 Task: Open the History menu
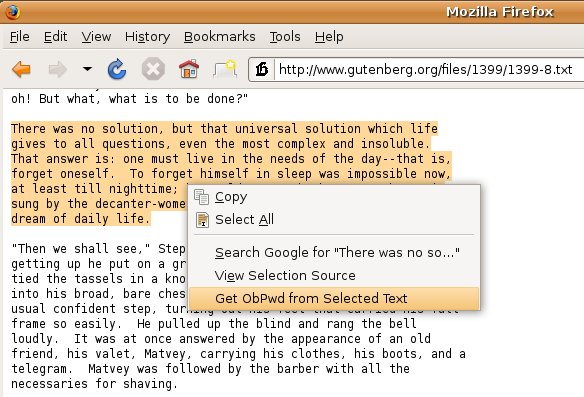pos(147,36)
